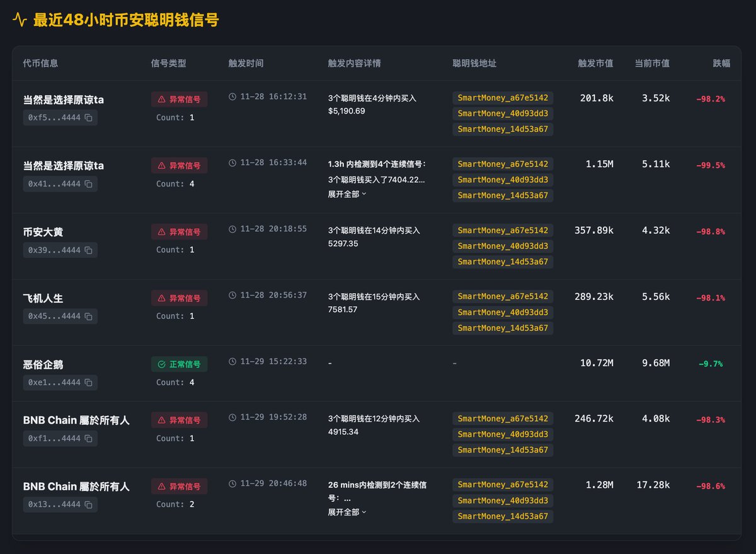This screenshot has width=756, height=554.
Task: Click the 跌幅 column header
Action: tap(721, 64)
